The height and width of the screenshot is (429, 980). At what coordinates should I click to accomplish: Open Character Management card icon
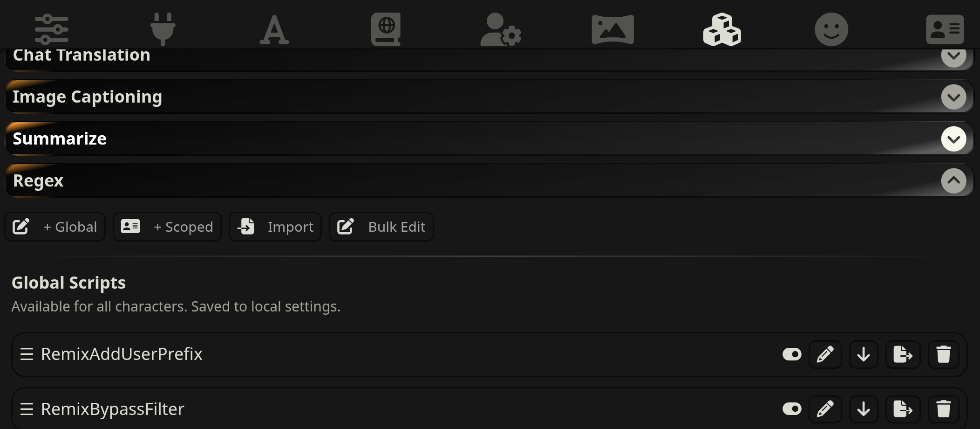(x=945, y=29)
